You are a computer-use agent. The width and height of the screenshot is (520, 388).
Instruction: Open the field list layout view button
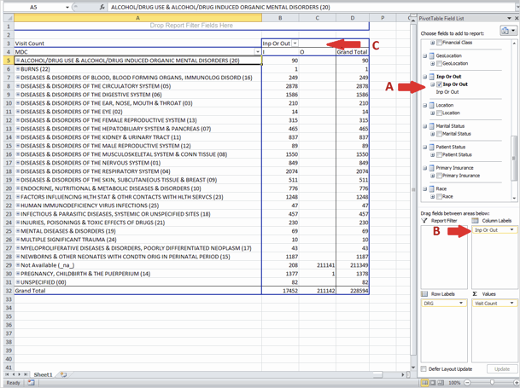click(x=508, y=31)
